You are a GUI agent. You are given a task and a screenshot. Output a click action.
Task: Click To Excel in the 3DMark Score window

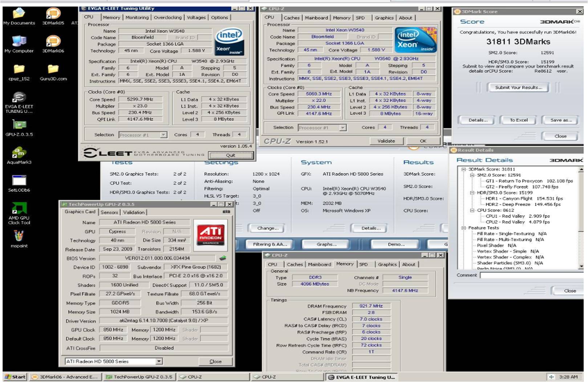click(x=519, y=120)
